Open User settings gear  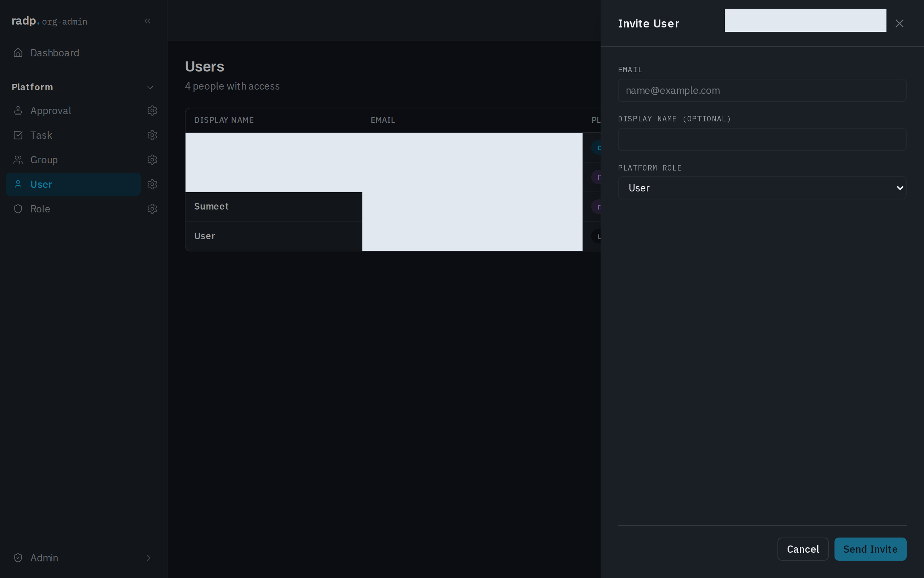[152, 184]
